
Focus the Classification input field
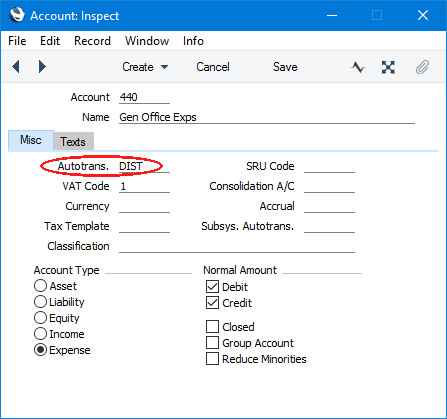(x=237, y=246)
